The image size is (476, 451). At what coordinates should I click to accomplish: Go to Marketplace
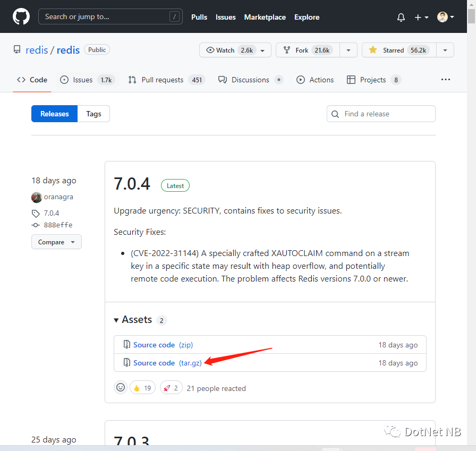pyautogui.click(x=265, y=18)
